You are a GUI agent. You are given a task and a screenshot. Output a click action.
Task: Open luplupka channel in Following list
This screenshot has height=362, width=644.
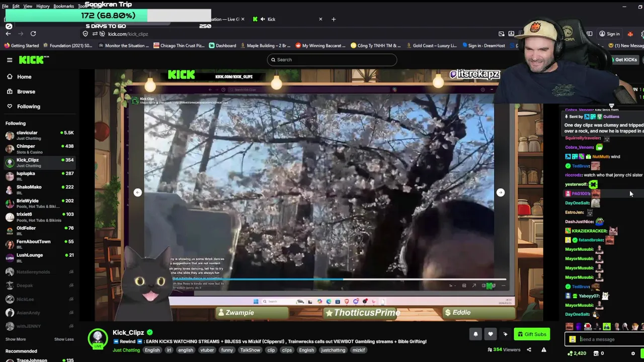pyautogui.click(x=39, y=176)
